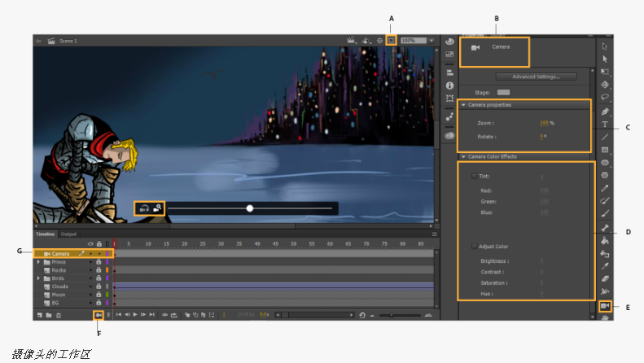Viewport: 644px width, 363px height.
Task: Expand the Prince layer folder
Action: click(x=38, y=262)
